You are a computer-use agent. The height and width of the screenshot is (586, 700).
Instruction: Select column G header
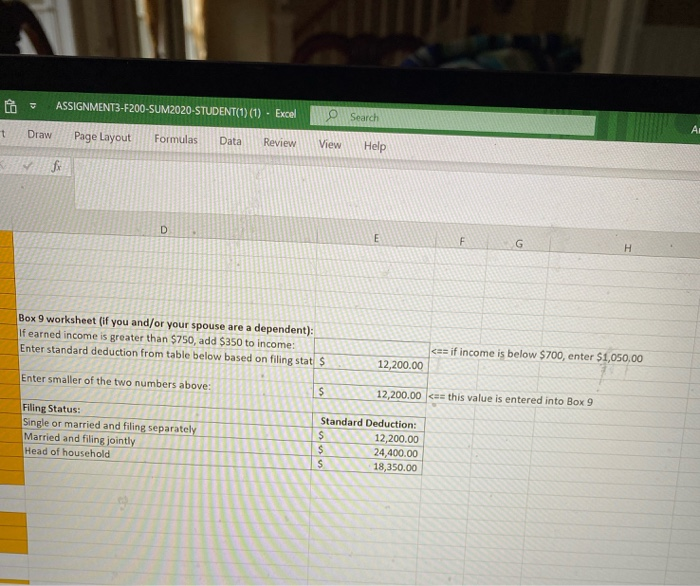click(519, 244)
